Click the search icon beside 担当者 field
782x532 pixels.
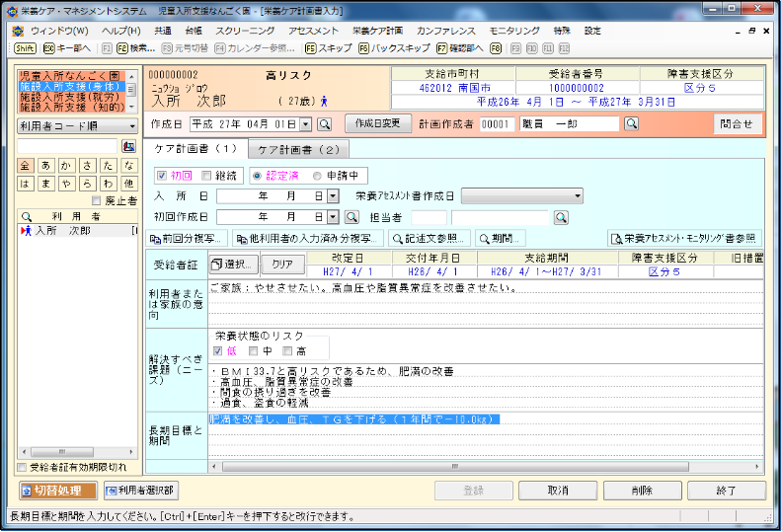[x=561, y=216]
